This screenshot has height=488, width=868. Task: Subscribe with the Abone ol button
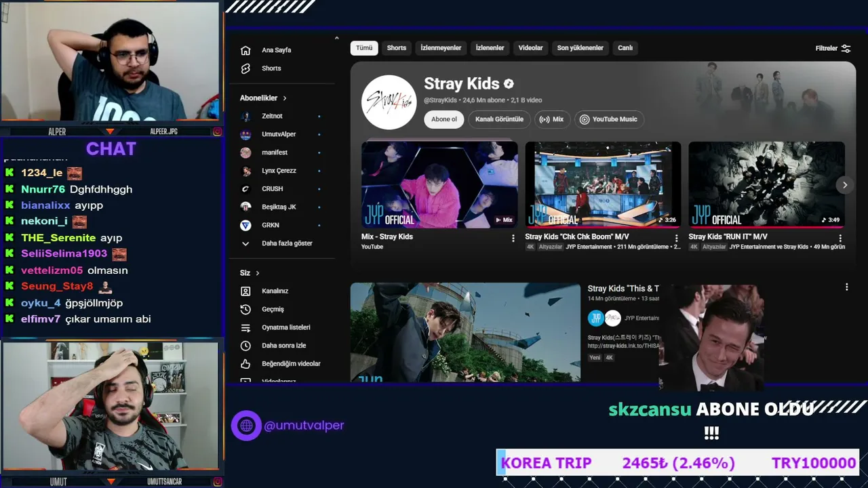click(444, 119)
